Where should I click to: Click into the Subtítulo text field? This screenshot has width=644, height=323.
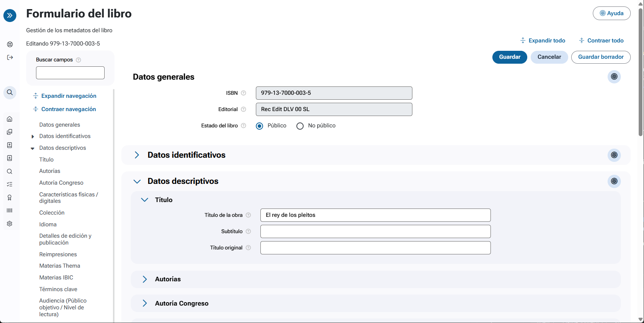[375, 232]
